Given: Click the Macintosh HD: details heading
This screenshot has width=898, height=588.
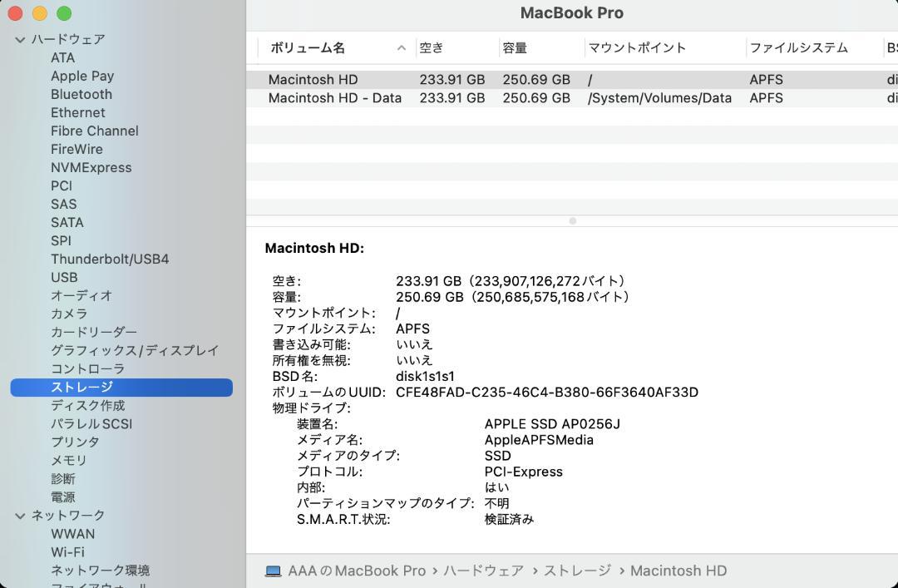Looking at the screenshot, I should [x=314, y=248].
